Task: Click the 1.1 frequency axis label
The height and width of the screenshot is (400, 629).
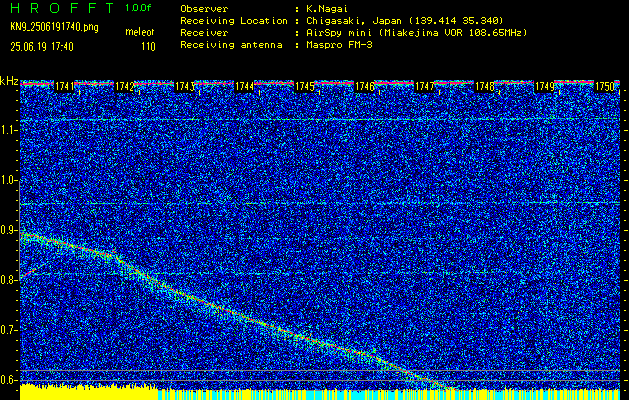Action: [9, 130]
